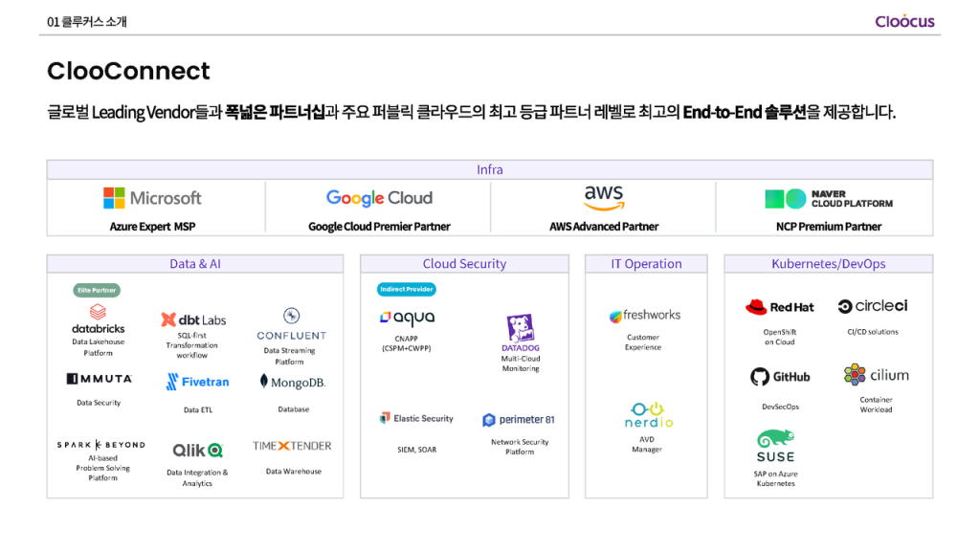Click the Spark Beyond logo

100,445
